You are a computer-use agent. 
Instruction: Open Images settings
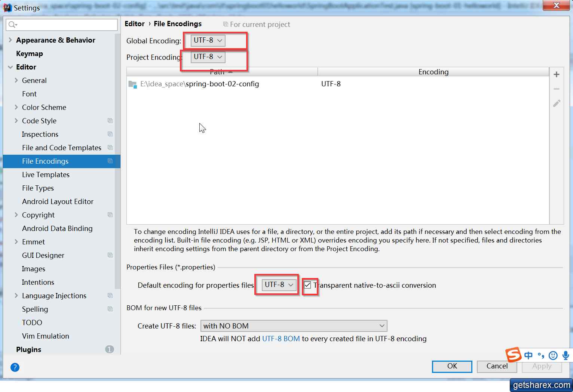tap(33, 269)
